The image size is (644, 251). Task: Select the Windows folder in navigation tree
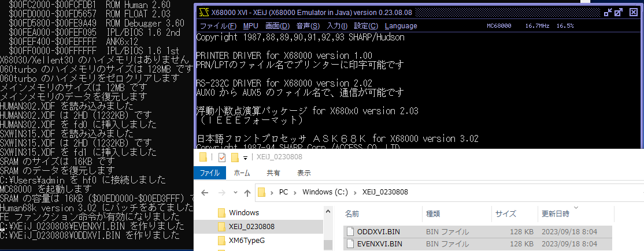(244, 213)
